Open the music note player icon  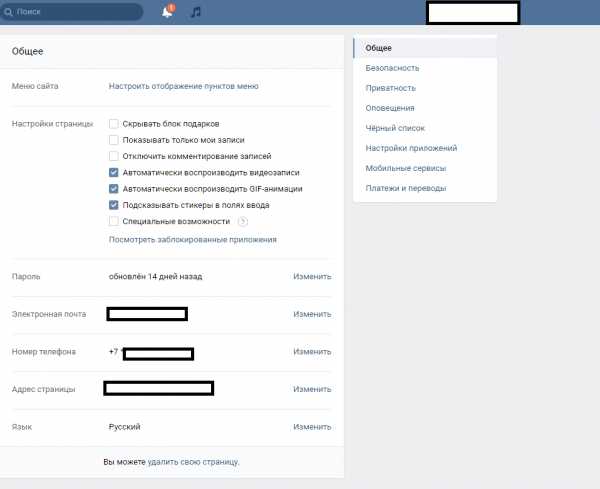196,12
